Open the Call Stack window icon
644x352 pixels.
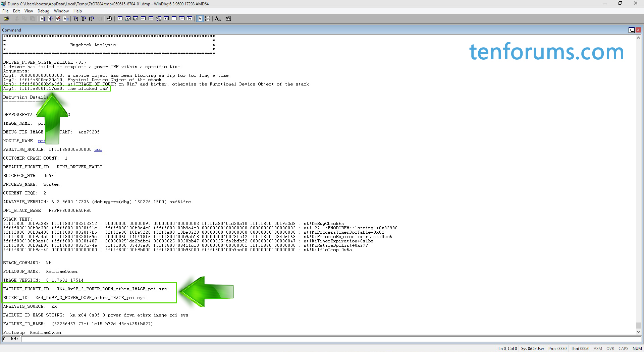[x=159, y=18]
